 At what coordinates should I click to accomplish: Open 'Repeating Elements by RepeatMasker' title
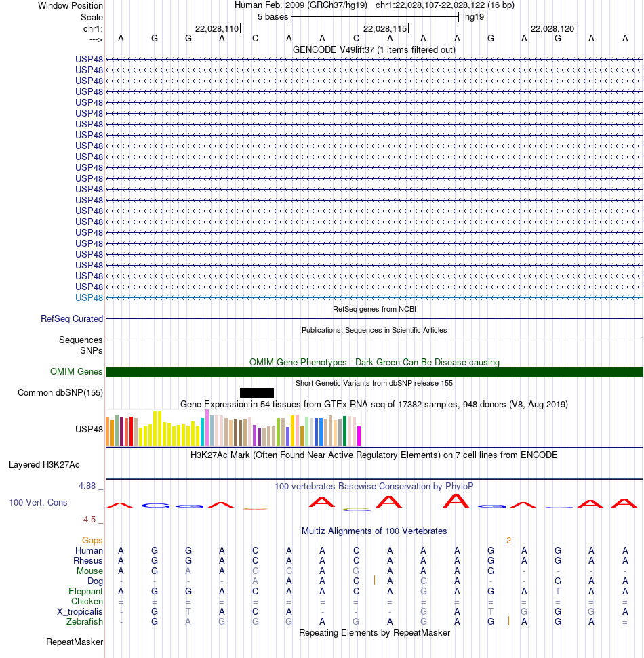[x=374, y=633]
